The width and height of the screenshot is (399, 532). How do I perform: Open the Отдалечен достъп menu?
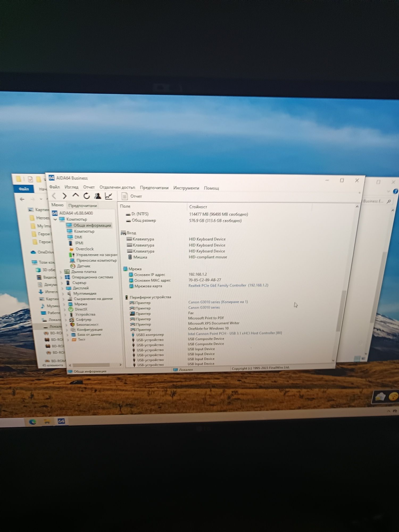(117, 187)
